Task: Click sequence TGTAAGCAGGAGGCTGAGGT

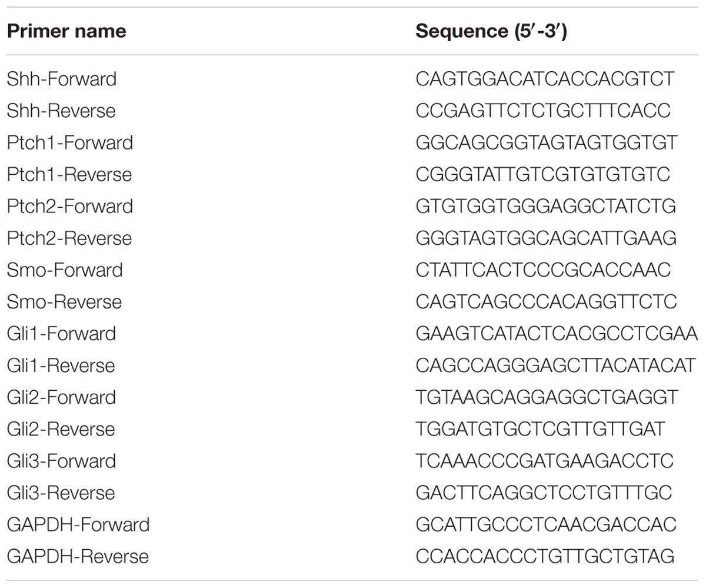Action: (x=547, y=397)
